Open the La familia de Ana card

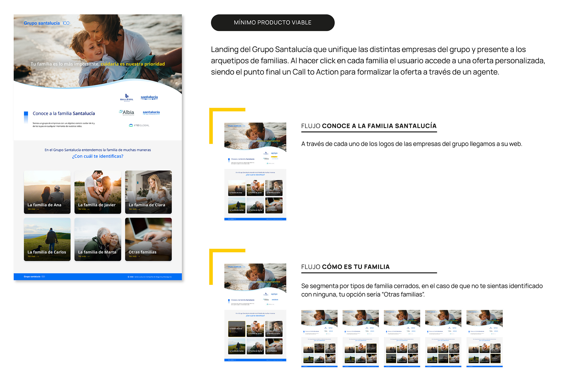pyautogui.click(x=47, y=192)
